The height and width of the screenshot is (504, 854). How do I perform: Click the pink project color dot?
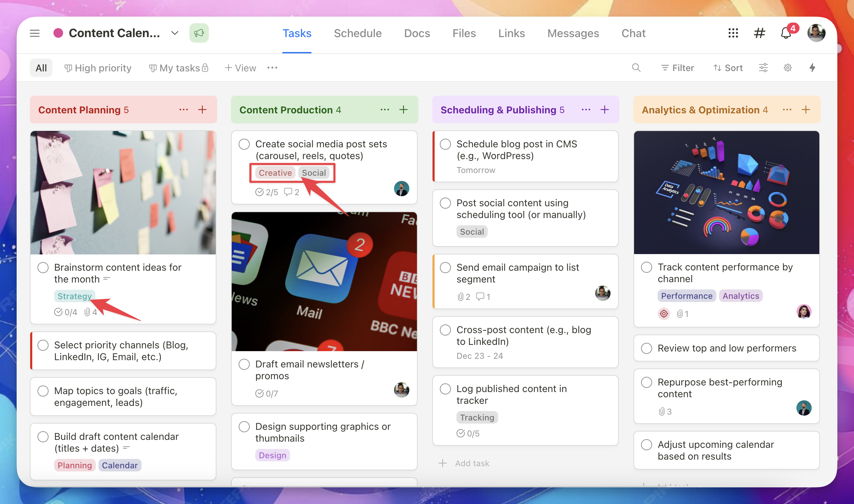point(58,33)
